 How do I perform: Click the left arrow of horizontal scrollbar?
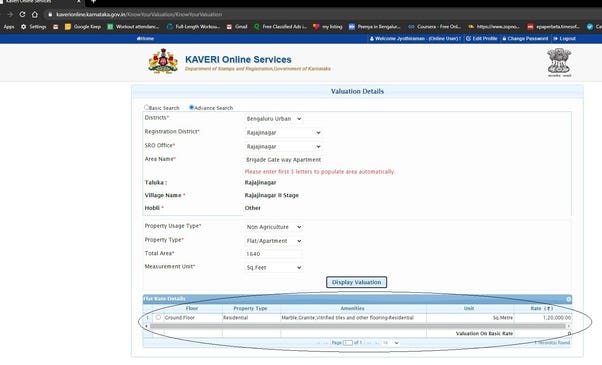tap(146, 326)
